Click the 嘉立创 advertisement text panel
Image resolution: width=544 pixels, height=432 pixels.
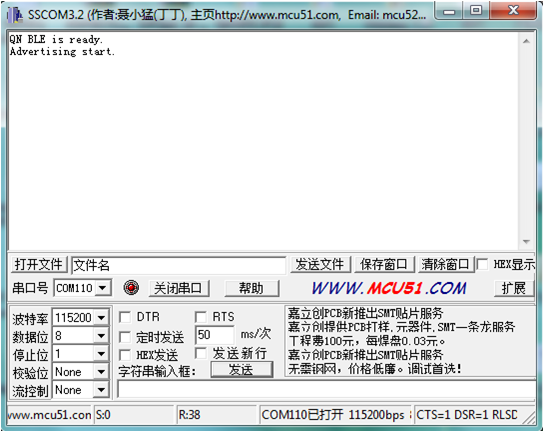point(409,341)
